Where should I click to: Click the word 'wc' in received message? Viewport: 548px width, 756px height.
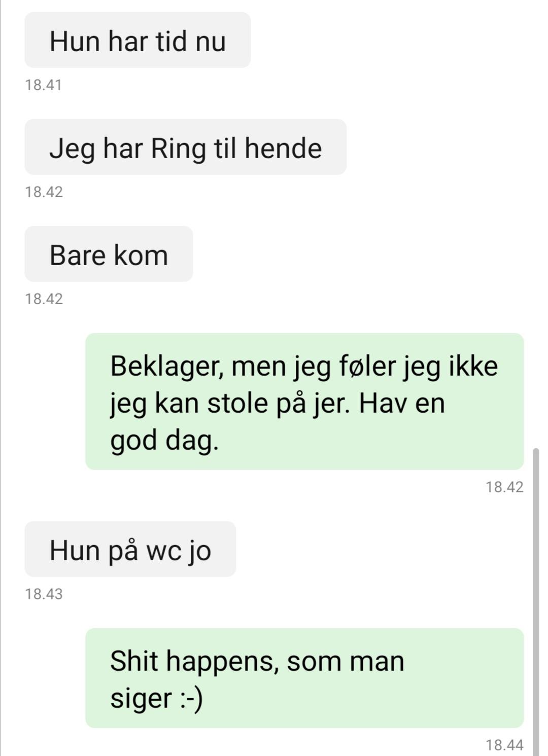click(164, 551)
